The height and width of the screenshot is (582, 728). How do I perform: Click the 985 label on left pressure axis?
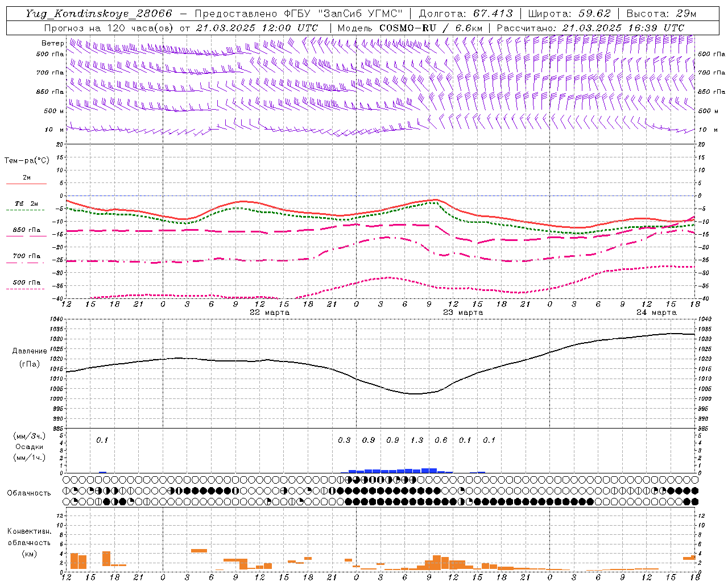coord(59,429)
